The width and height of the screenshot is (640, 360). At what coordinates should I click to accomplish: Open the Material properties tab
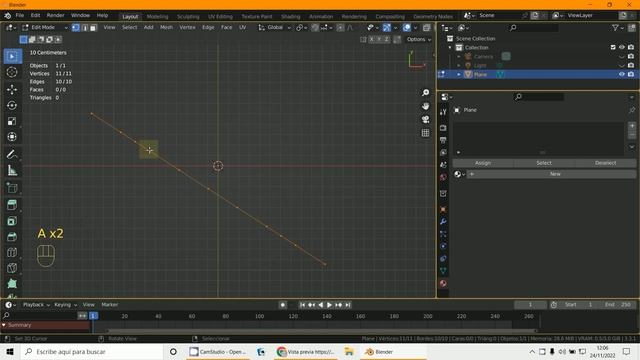pyautogui.click(x=443, y=283)
